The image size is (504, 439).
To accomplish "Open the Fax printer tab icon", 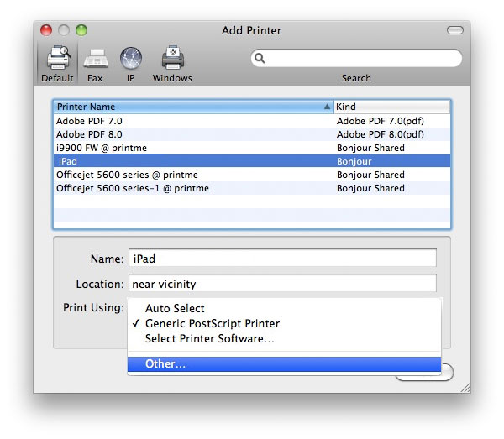I will [96, 58].
